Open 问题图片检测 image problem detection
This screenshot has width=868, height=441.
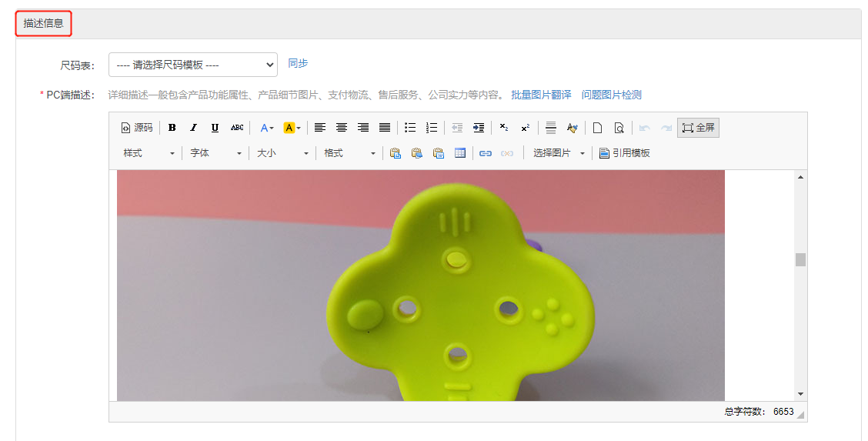(611, 95)
